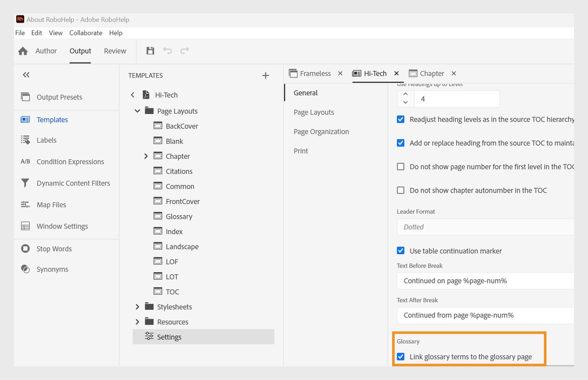Image resolution: width=588 pixels, height=380 pixels.
Task: Enable Do not show chapter autonumber checkbox
Action: point(401,190)
